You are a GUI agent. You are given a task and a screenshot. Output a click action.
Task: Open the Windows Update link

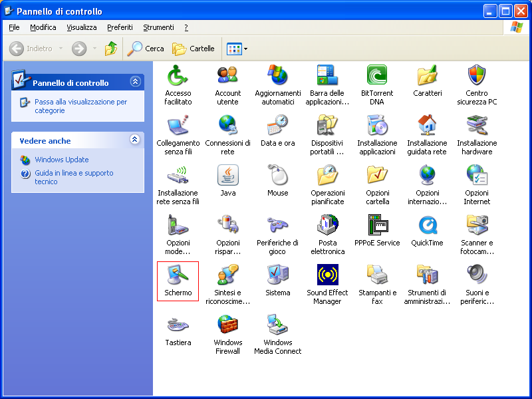tap(62, 160)
